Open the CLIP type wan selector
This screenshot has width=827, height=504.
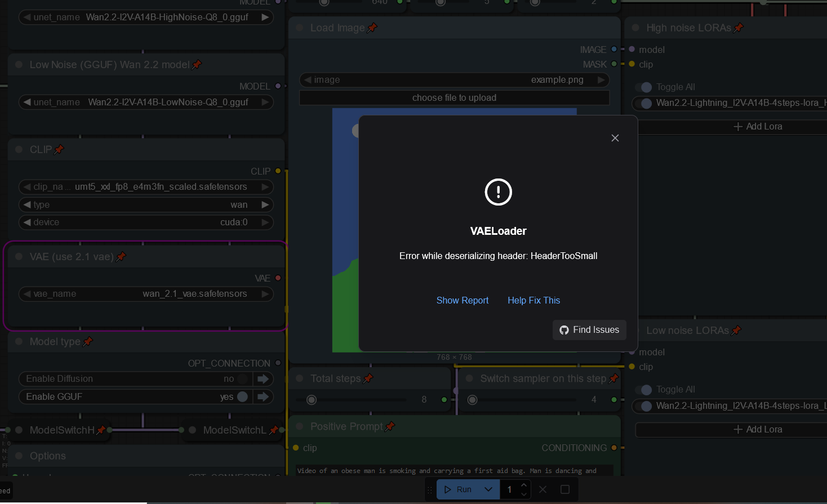(146, 204)
